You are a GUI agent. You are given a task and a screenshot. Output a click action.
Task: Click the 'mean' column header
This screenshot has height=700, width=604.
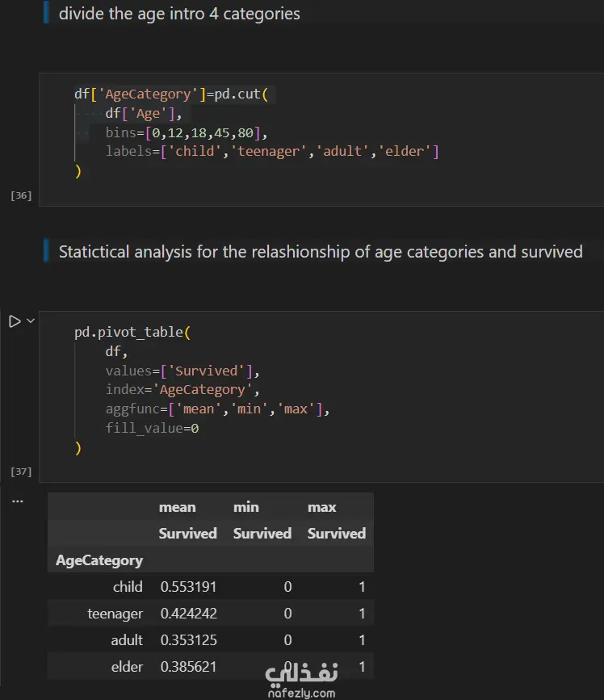pyautogui.click(x=177, y=507)
